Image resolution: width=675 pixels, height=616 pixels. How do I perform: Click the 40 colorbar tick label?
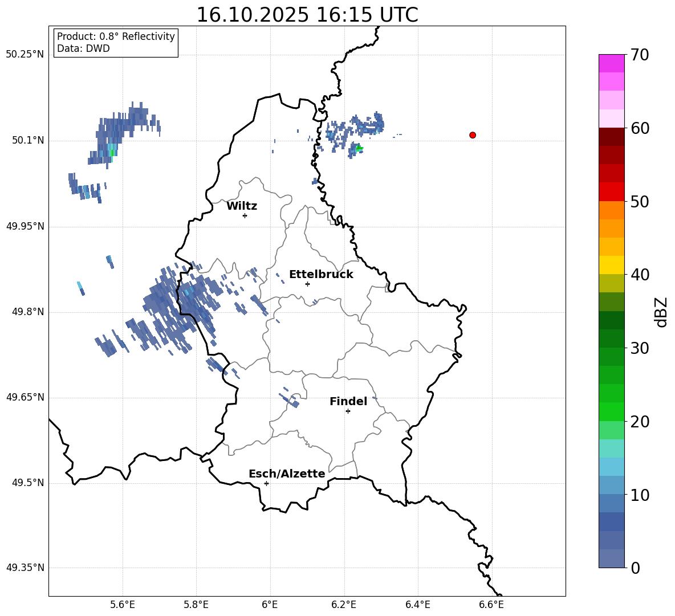pyautogui.click(x=640, y=275)
